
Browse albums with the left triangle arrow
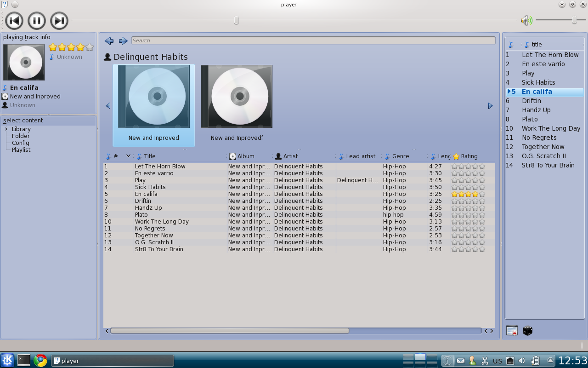[108, 106]
